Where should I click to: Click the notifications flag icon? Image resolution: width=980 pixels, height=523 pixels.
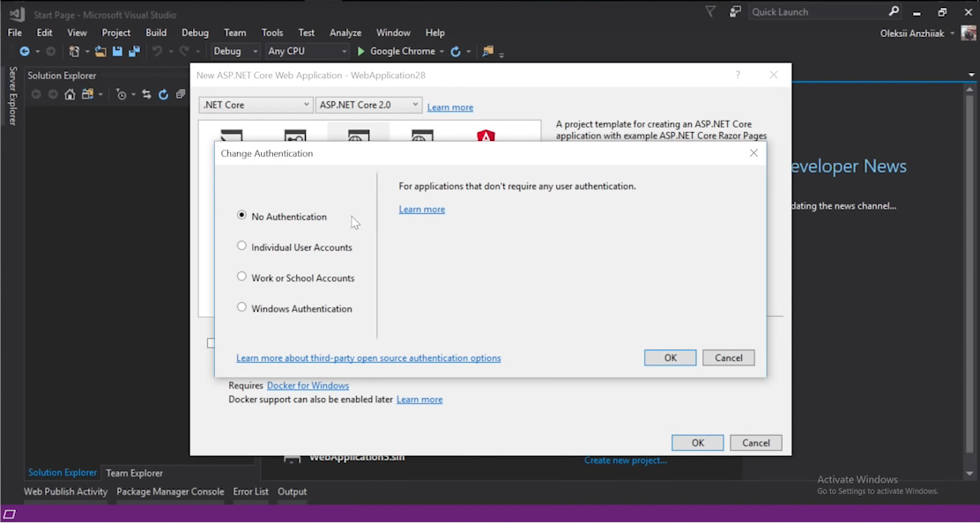(710, 11)
